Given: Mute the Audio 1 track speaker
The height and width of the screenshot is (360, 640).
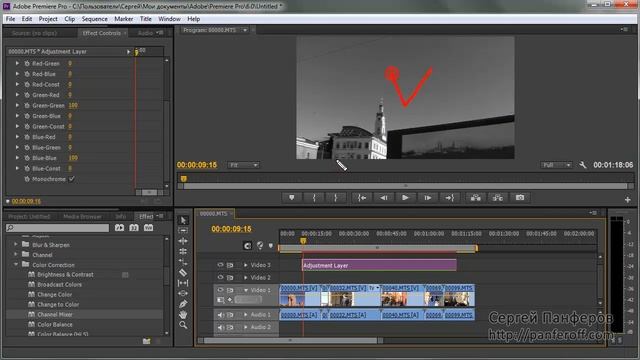Looking at the screenshot, I should (220, 315).
